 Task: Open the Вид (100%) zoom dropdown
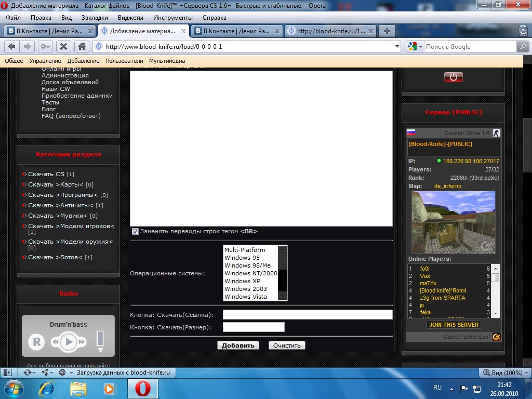coord(506,373)
